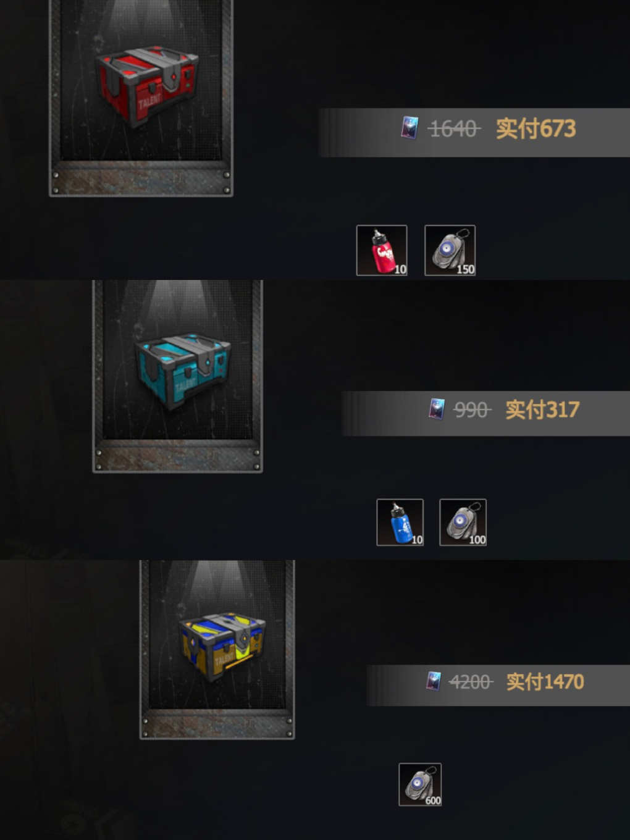The height and width of the screenshot is (840, 630).
Task: Click the currency card icon beside 990
Action: [x=437, y=409]
